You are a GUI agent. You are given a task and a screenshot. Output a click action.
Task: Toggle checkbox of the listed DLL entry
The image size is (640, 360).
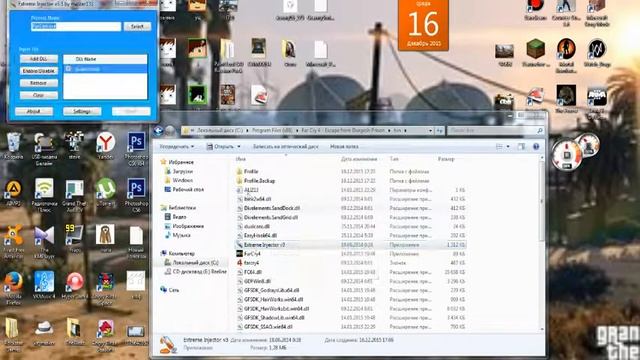coord(69,69)
